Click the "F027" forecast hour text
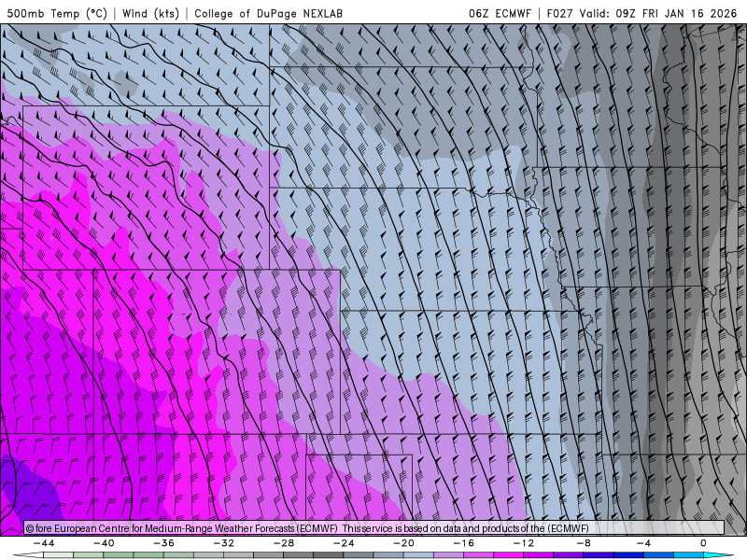The image size is (747, 560). tap(559, 13)
